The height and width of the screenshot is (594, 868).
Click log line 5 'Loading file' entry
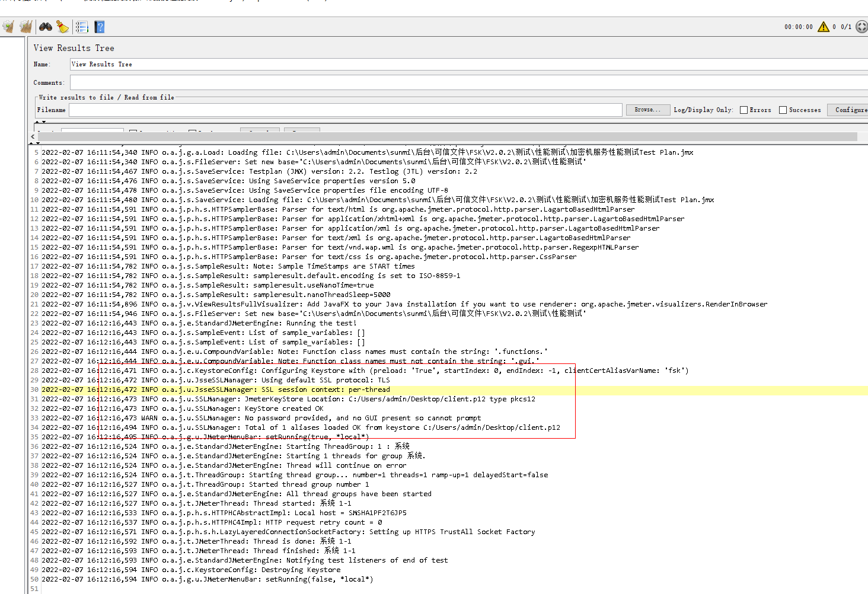(367, 152)
